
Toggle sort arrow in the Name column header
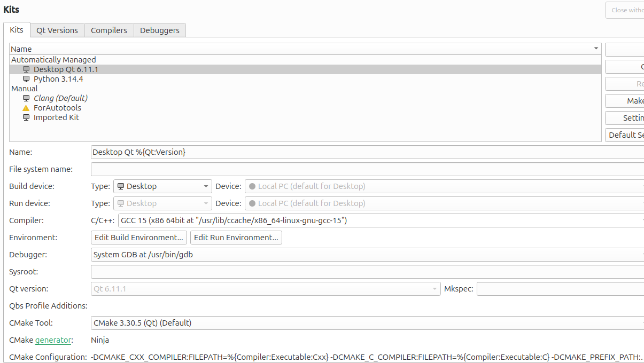pyautogui.click(x=596, y=49)
